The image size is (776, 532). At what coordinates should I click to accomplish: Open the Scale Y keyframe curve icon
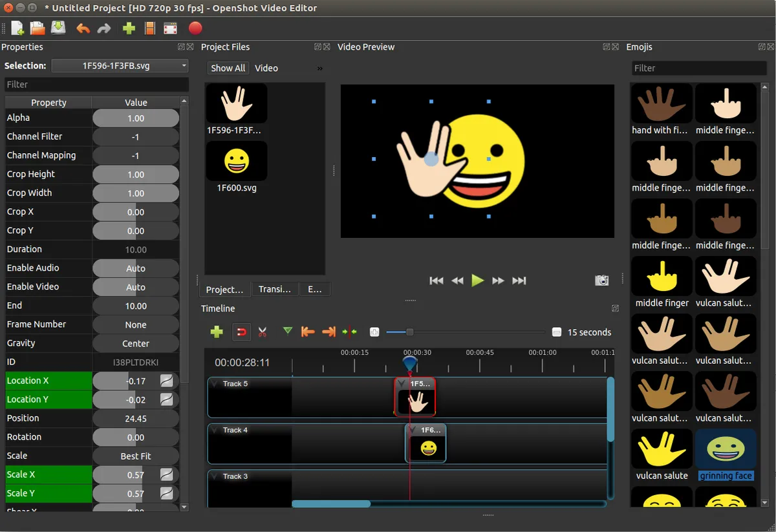[x=167, y=493]
